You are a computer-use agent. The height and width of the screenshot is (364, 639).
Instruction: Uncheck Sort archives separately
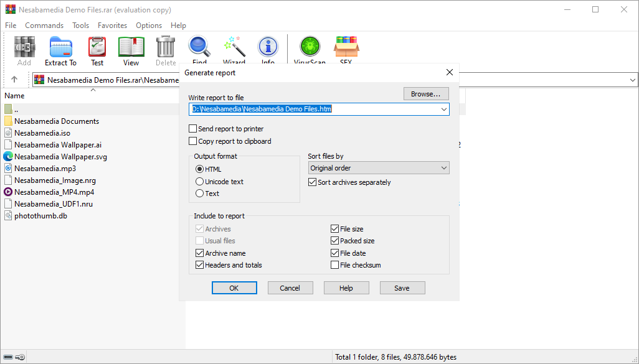pos(313,182)
